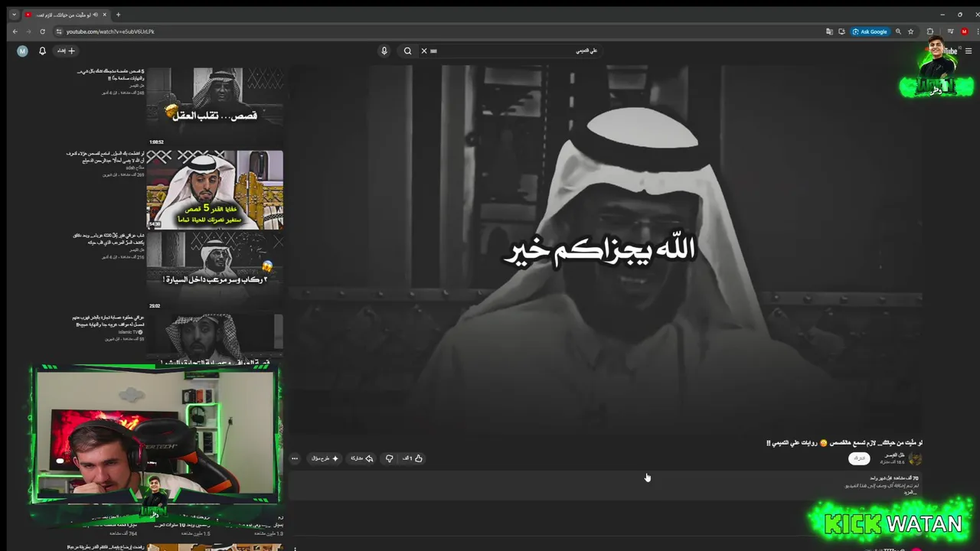980x551 pixels.
Task: Open the browser extensions puzzle icon
Action: pyautogui.click(x=930, y=31)
